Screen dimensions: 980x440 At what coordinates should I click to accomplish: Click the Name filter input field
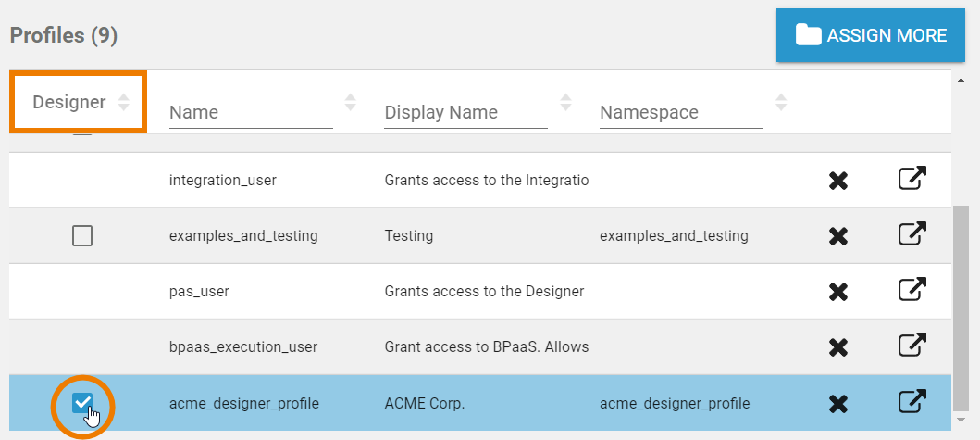[250, 113]
